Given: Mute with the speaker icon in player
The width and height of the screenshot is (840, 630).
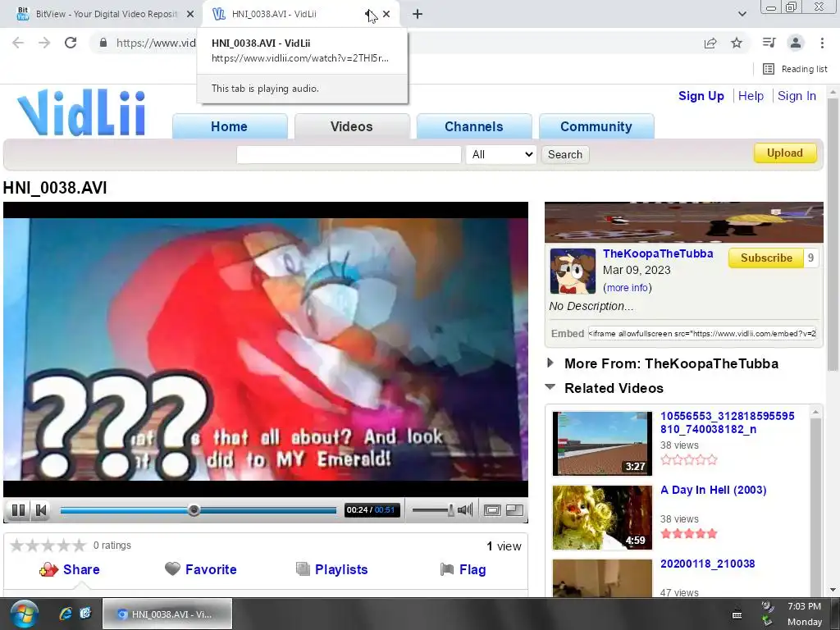Looking at the screenshot, I should 466,510.
